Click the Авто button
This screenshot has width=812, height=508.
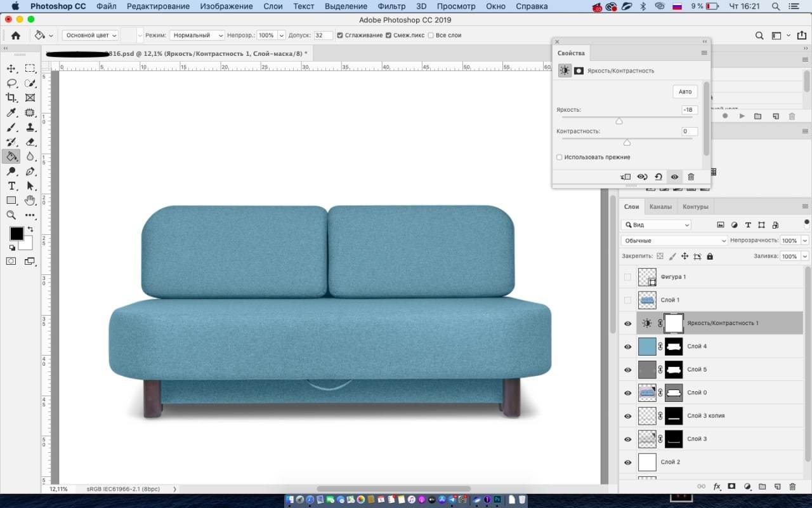pos(685,91)
